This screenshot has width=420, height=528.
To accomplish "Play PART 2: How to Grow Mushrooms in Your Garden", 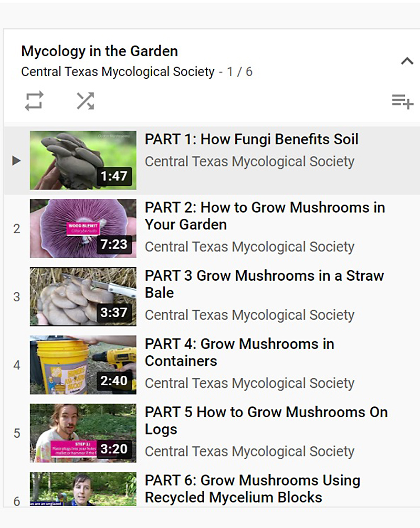I will coord(265,216).
